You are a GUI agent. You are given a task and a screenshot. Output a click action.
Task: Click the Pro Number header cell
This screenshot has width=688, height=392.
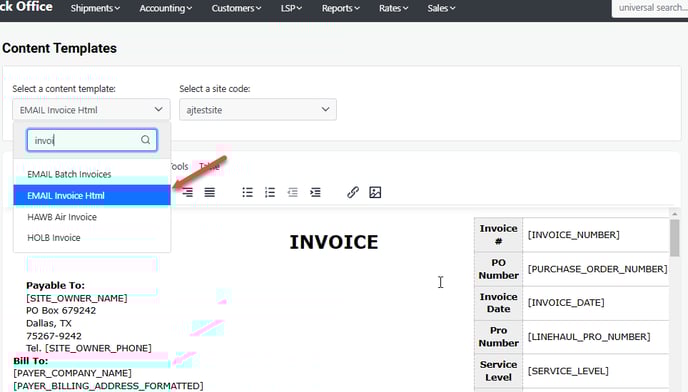tap(498, 337)
